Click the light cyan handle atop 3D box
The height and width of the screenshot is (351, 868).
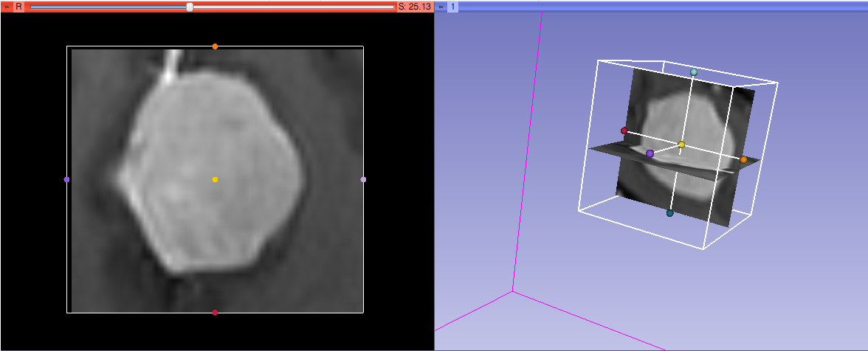pyautogui.click(x=694, y=72)
